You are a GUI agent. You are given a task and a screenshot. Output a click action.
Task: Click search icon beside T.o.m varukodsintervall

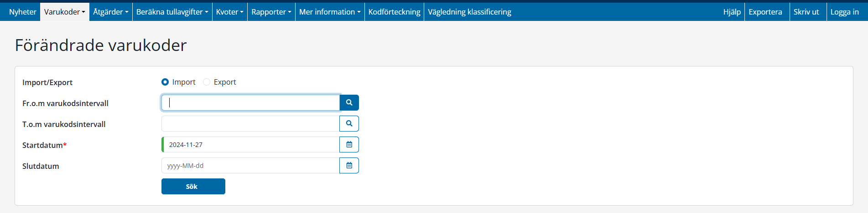[x=349, y=124]
